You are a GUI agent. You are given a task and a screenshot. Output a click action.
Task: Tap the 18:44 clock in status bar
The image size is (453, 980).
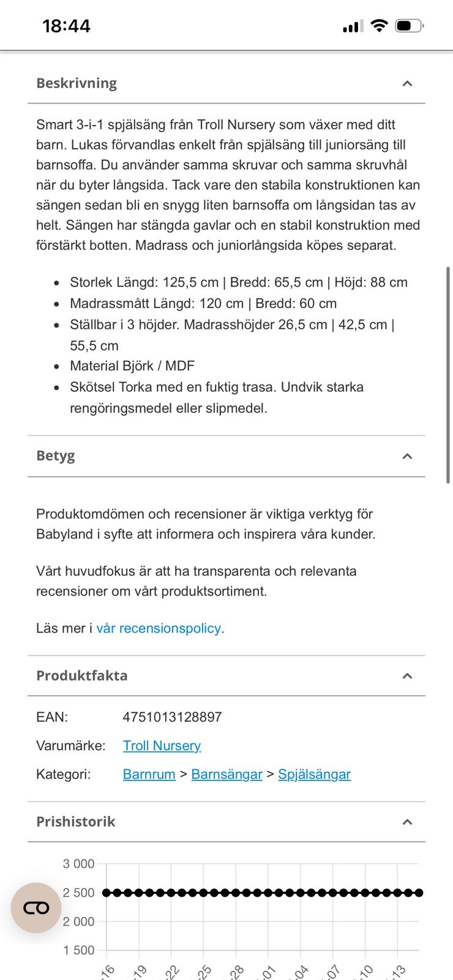pos(66,26)
